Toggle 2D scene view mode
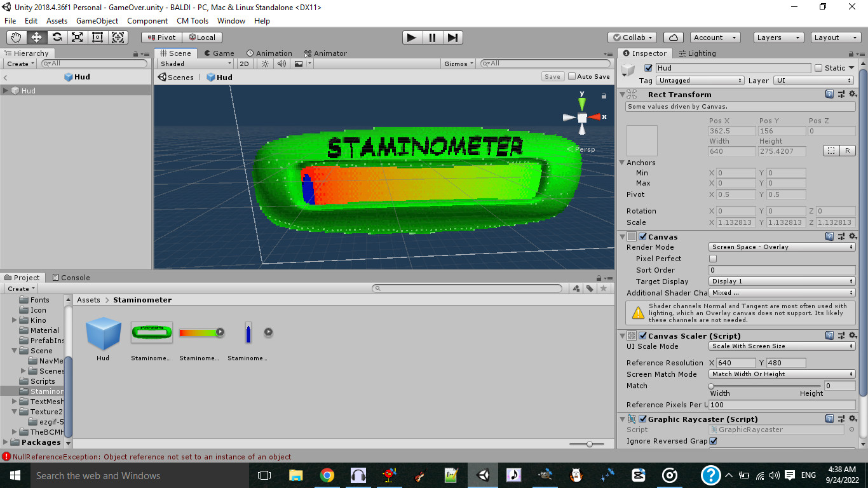The width and height of the screenshot is (868, 488). click(244, 64)
